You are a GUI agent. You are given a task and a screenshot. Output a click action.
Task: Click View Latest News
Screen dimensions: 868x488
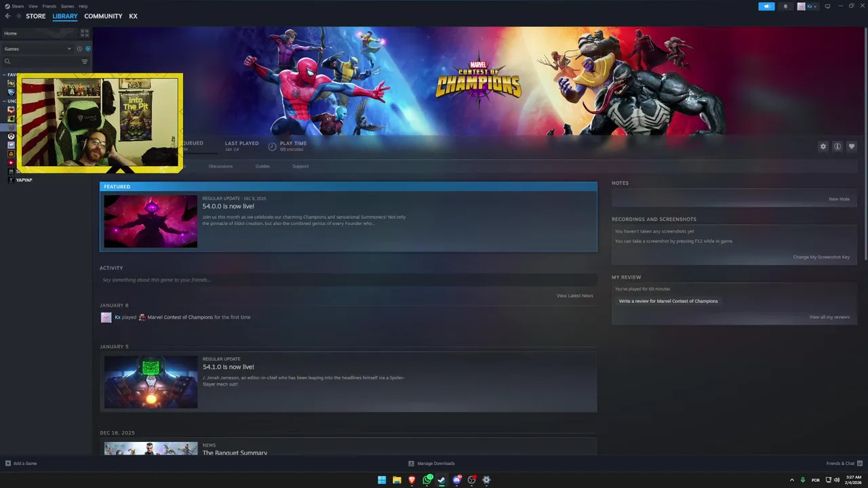(575, 296)
